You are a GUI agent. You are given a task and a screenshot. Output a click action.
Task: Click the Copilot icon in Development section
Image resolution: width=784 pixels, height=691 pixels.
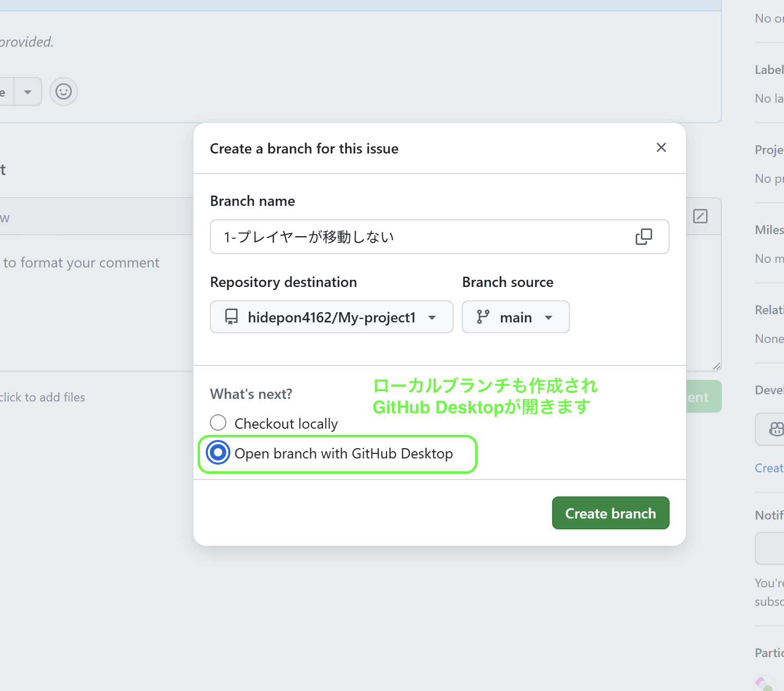point(776,429)
